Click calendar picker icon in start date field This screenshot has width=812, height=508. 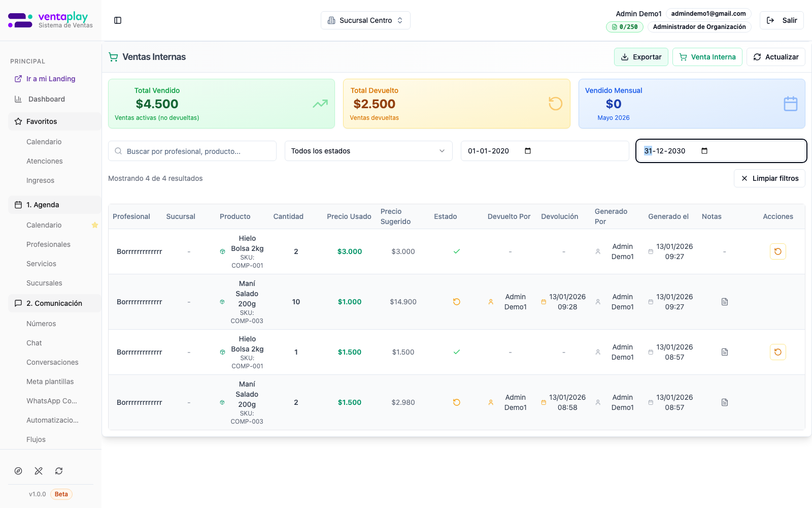528,151
